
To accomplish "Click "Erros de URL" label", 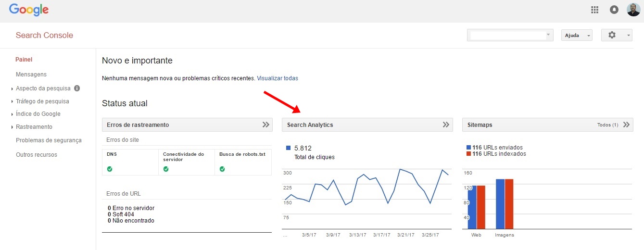I will pyautogui.click(x=124, y=194).
